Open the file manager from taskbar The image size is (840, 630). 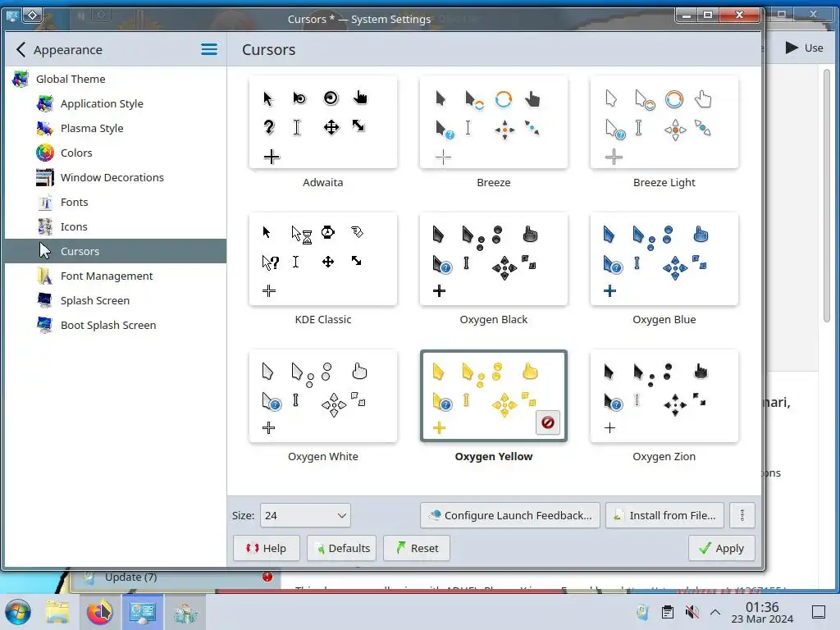coord(57,612)
